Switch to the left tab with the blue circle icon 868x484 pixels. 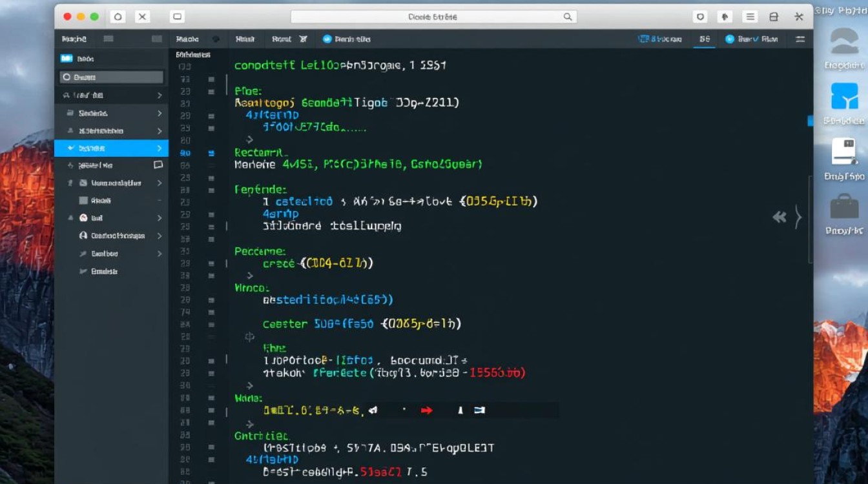pos(346,39)
